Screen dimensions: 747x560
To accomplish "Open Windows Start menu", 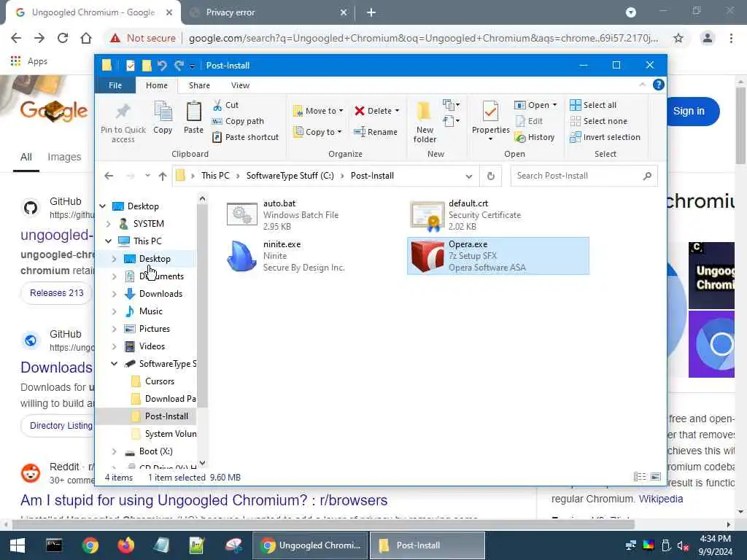I will click(x=18, y=545).
